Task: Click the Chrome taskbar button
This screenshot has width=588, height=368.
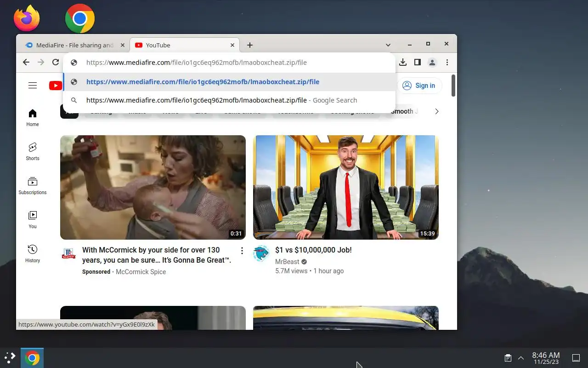Action: 32,358
